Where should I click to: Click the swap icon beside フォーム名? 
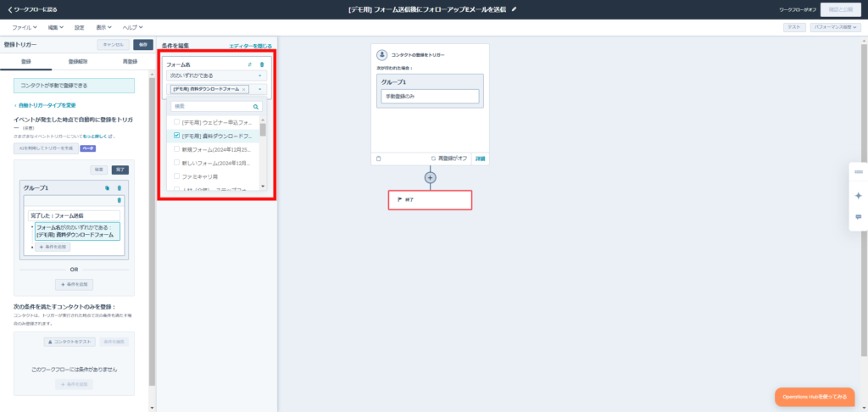250,64
